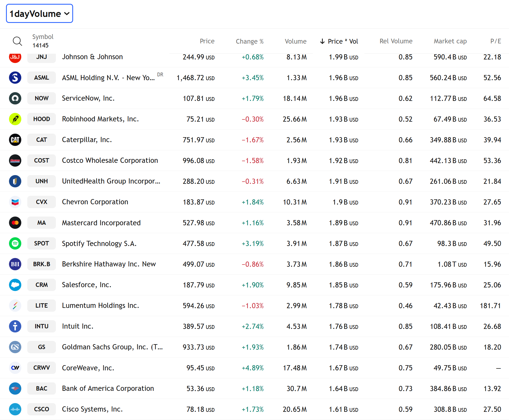Select the UNH ticker badge
Screen dimensions: 509x420
[41, 181]
